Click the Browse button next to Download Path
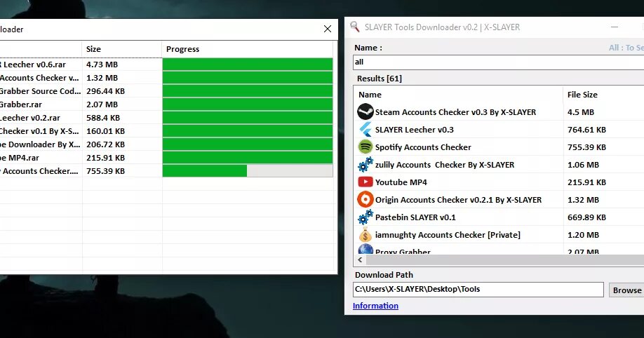This screenshot has height=338, width=644. [x=626, y=290]
